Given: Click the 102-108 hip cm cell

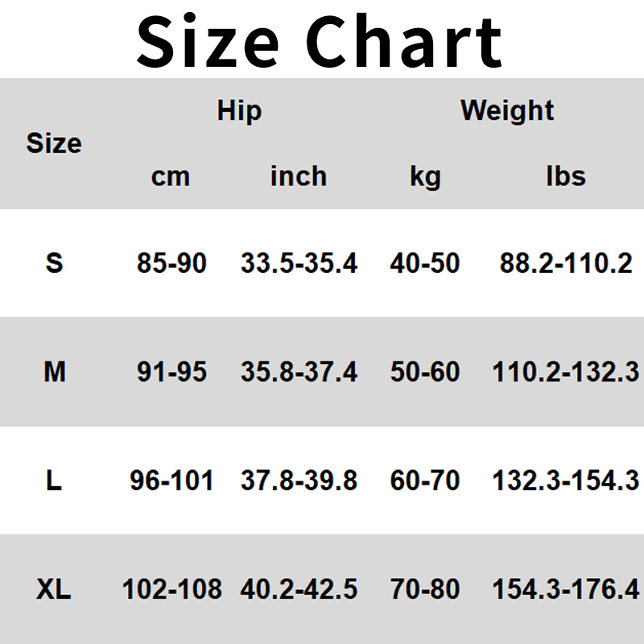Looking at the screenshot, I should (x=171, y=589).
